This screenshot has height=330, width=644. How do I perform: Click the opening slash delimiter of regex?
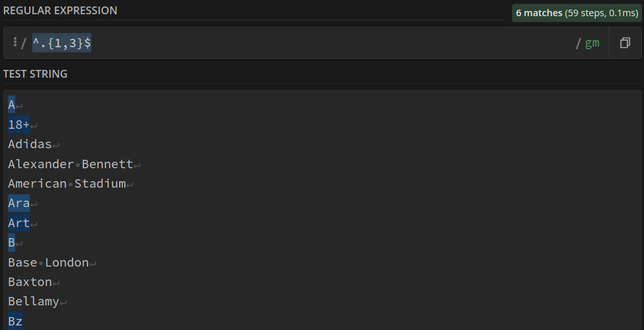[23, 43]
